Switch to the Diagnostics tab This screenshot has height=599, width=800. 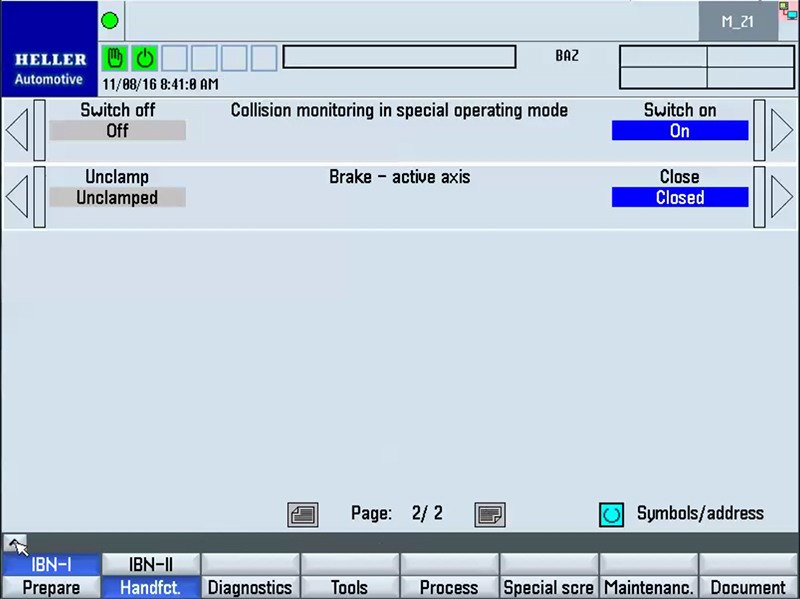coord(250,588)
